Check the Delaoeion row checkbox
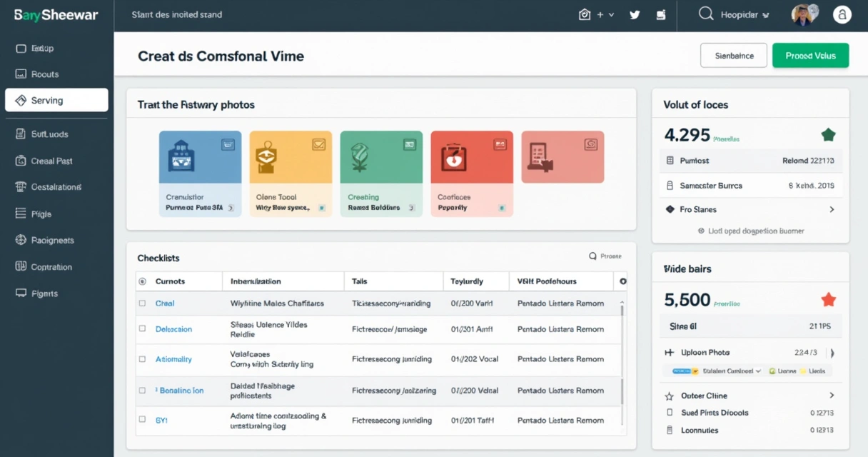 click(x=142, y=329)
